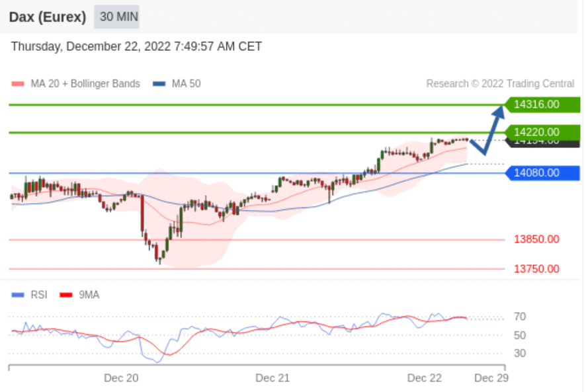Click the MA 20 + Bollinger Bands legend label
Image resolution: width=588 pixels, height=392 pixels.
(x=85, y=83)
